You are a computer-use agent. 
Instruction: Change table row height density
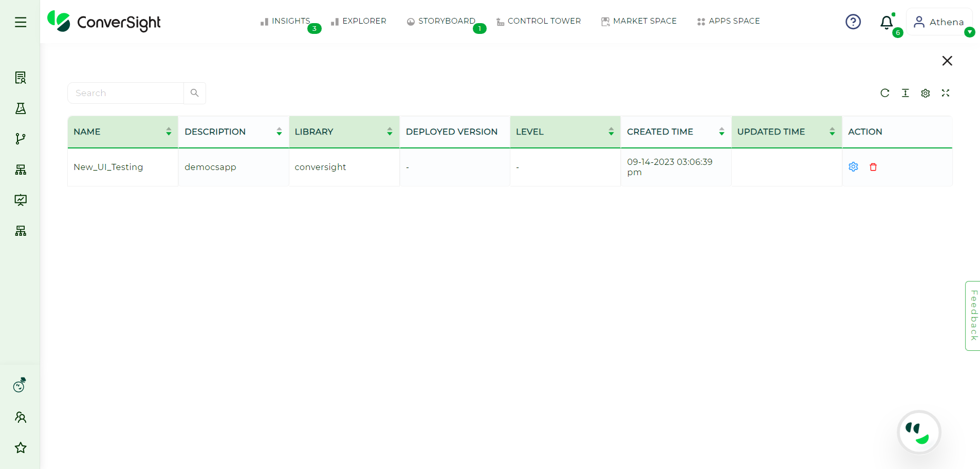[905, 93]
